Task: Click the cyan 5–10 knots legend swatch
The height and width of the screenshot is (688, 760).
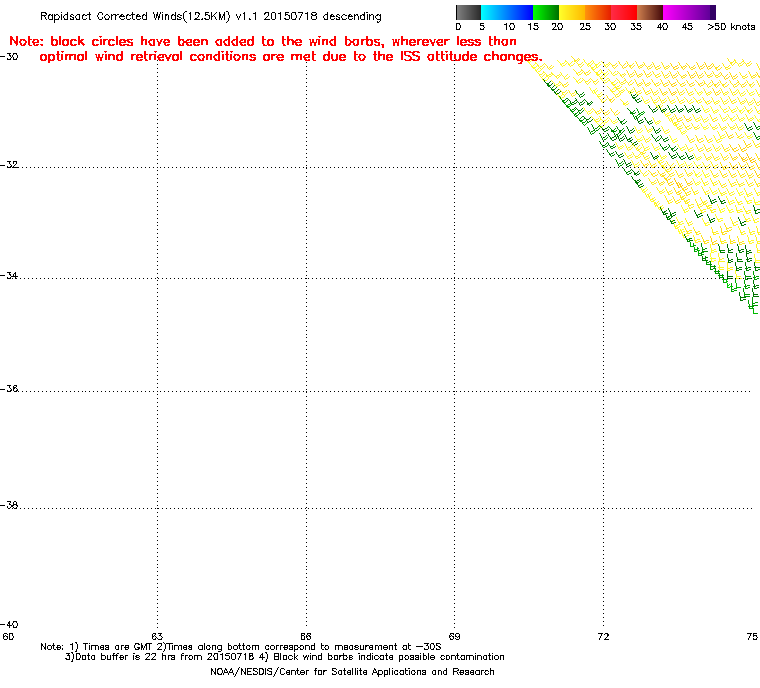Action: pos(494,12)
